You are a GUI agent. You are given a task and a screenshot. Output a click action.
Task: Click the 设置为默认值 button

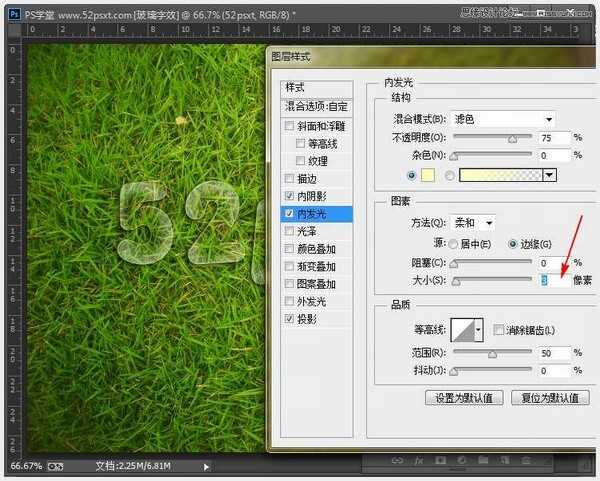[463, 397]
